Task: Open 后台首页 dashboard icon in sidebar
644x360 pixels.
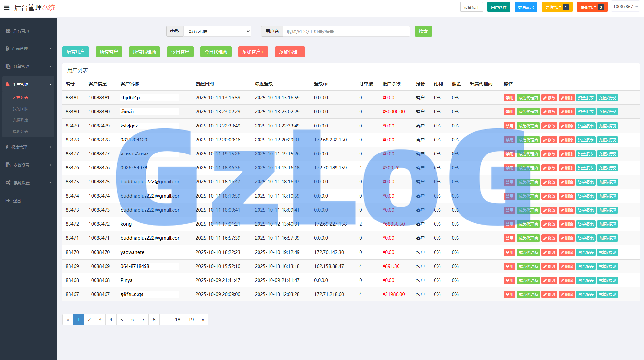Action: 8,31
